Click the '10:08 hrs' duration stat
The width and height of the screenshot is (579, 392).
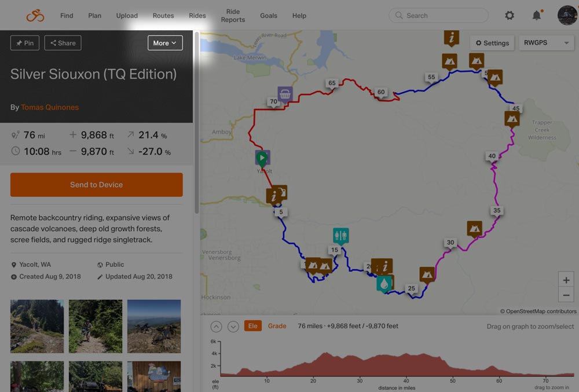point(42,151)
